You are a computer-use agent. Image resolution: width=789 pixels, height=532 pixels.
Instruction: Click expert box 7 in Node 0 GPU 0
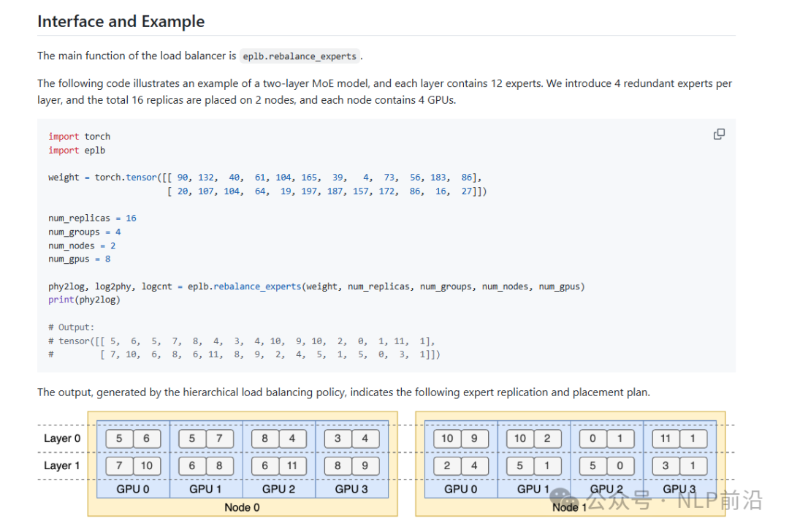[119, 465]
